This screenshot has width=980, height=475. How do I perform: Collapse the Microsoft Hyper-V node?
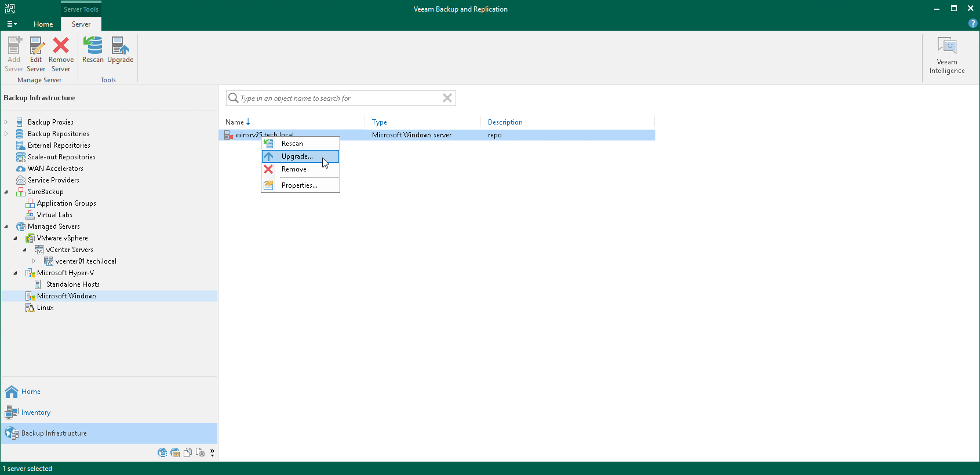[16, 273]
